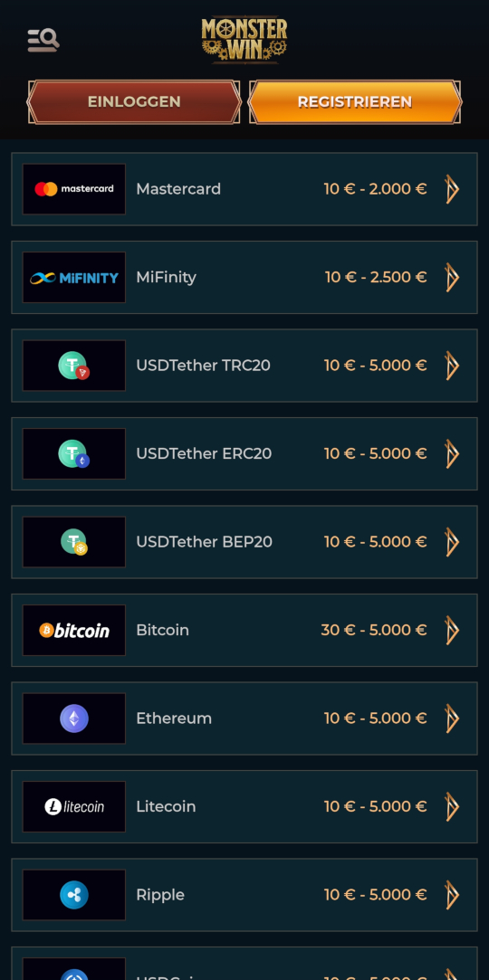
Task: Expand the Ripple row arrow
Action: pos(452,894)
